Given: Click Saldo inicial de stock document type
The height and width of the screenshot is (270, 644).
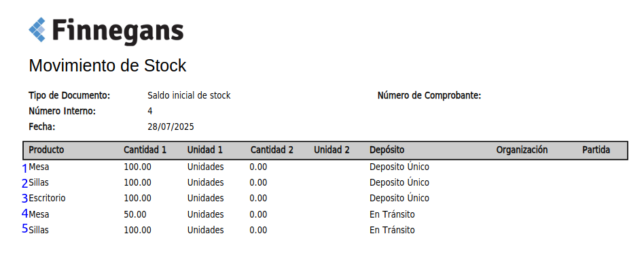Looking at the screenshot, I should tap(189, 96).
